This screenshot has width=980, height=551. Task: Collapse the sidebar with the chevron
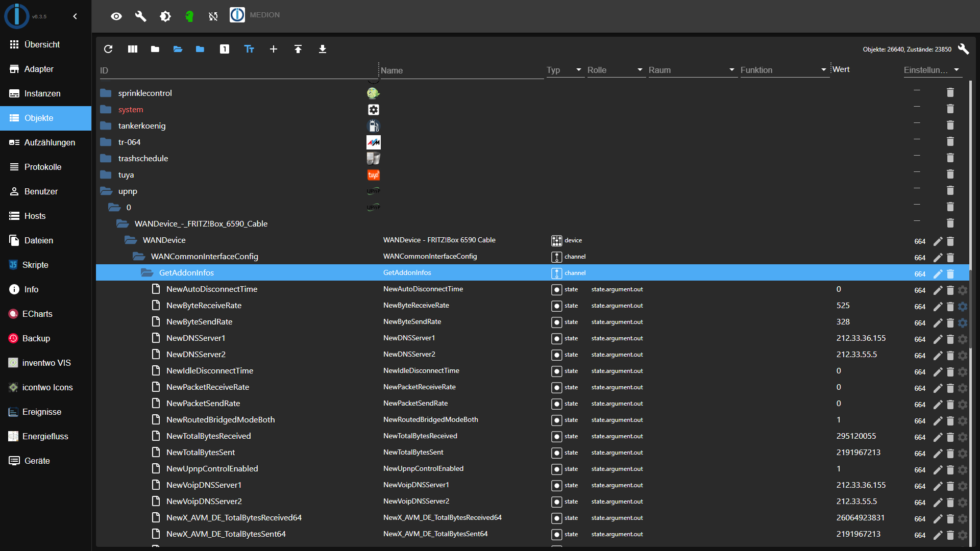coord(75,16)
